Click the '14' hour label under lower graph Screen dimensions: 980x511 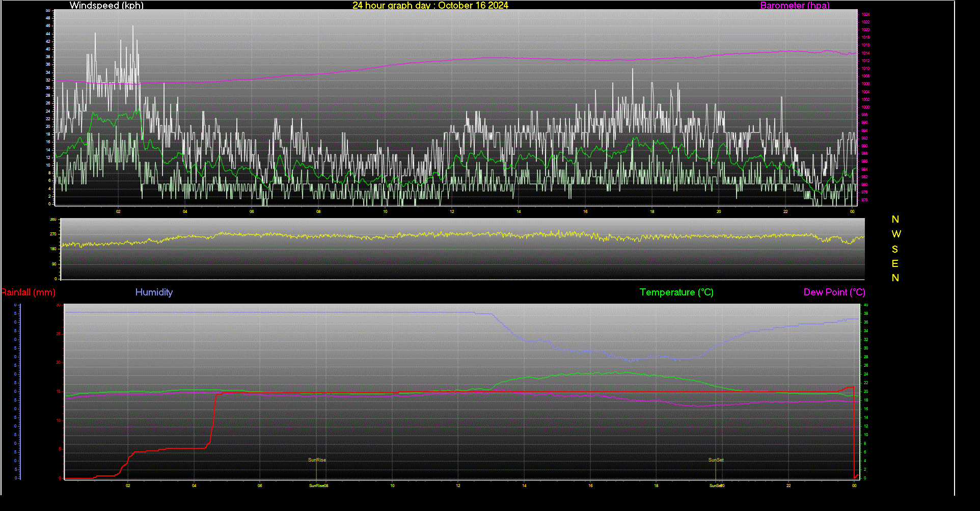[524, 486]
